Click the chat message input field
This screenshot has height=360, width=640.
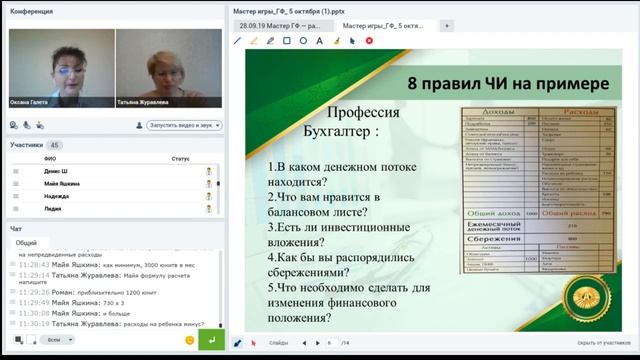pos(131,340)
